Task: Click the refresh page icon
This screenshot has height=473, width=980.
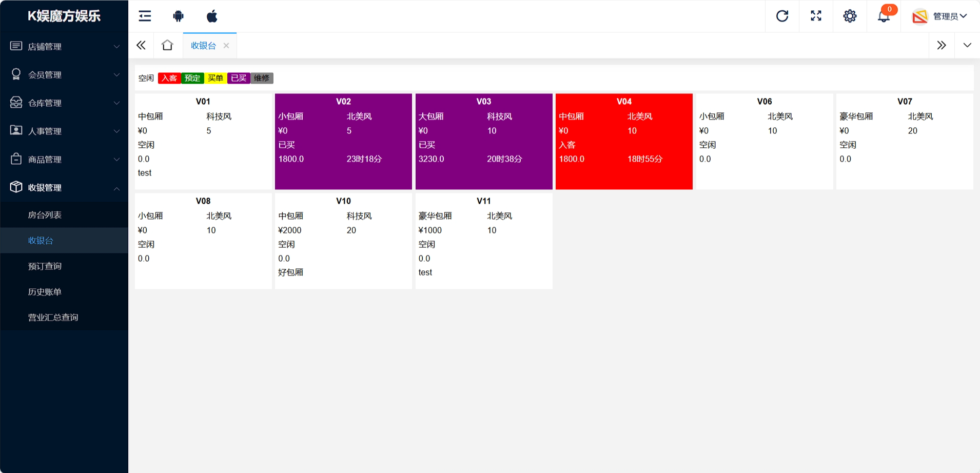Action: pyautogui.click(x=782, y=16)
